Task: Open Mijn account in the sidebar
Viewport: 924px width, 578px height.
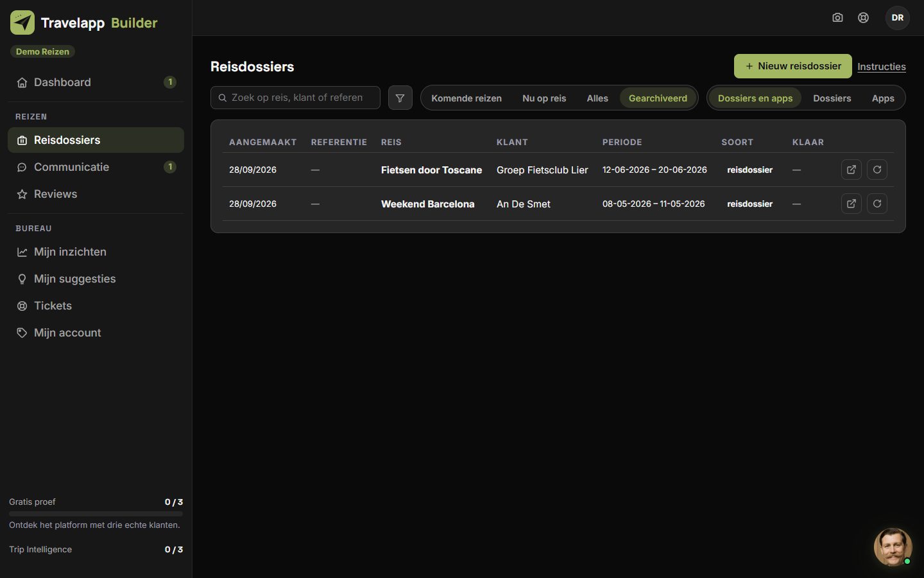Action: (96, 333)
